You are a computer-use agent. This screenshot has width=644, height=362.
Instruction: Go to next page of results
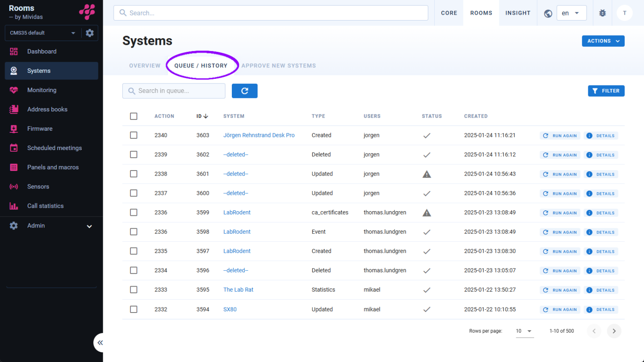614,331
